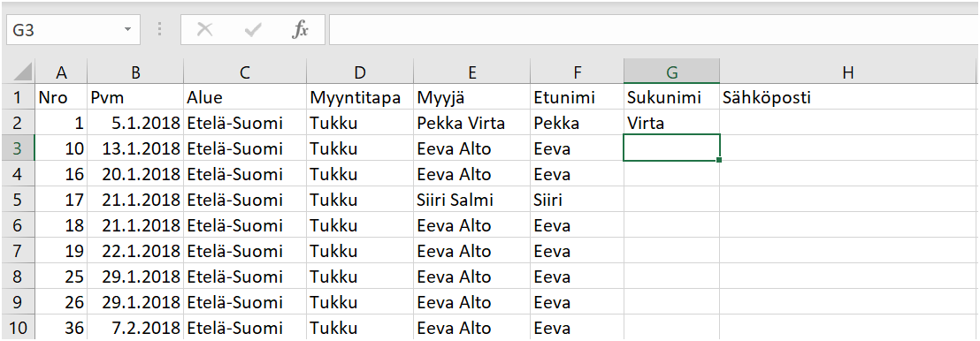
Task: Click the Cancel X icon in formula bar
Action: click(x=204, y=30)
